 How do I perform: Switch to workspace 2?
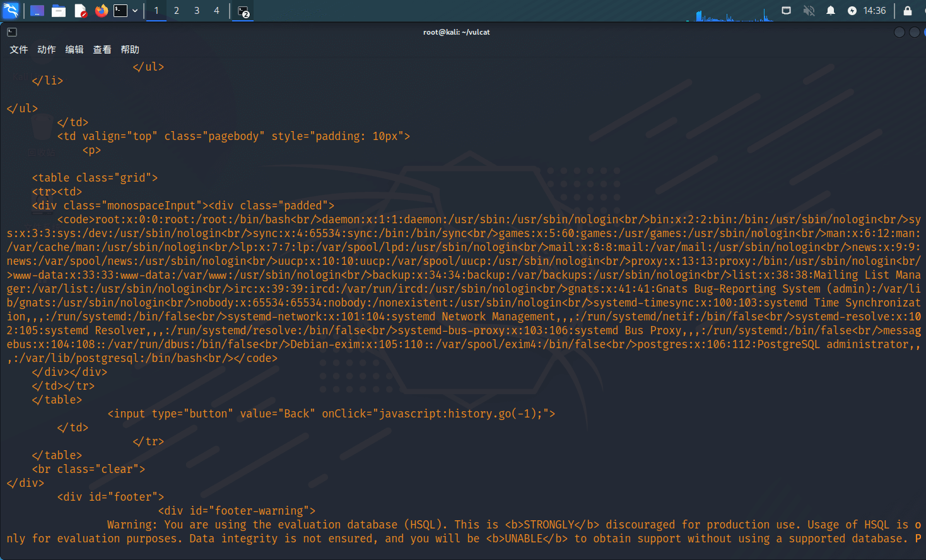(177, 11)
